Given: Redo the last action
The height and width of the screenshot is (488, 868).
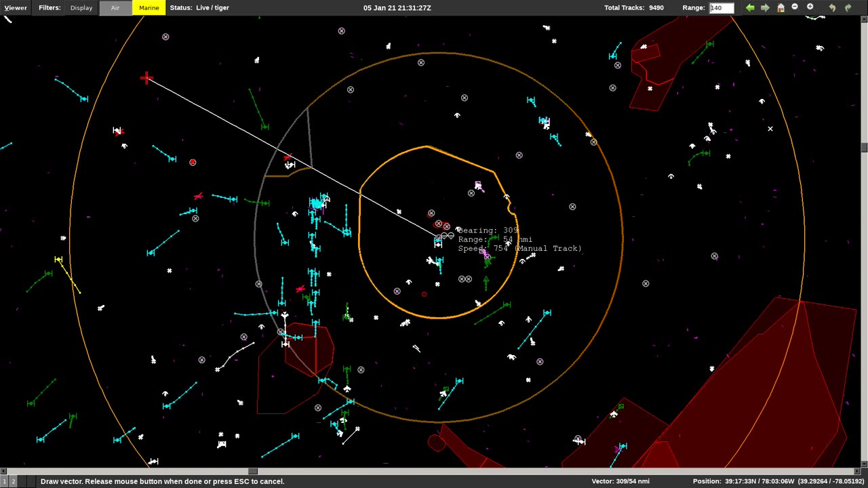Looking at the screenshot, I should (848, 7).
